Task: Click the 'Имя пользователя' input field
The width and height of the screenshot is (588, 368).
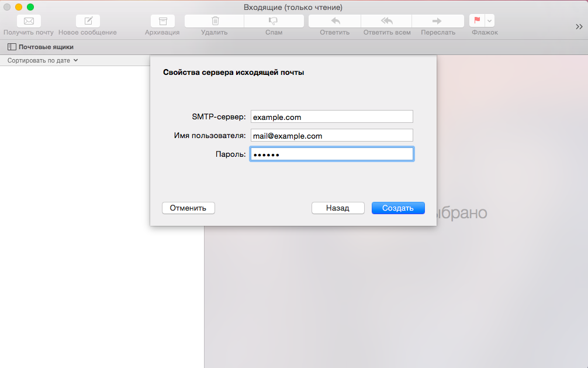Action: [x=331, y=136]
